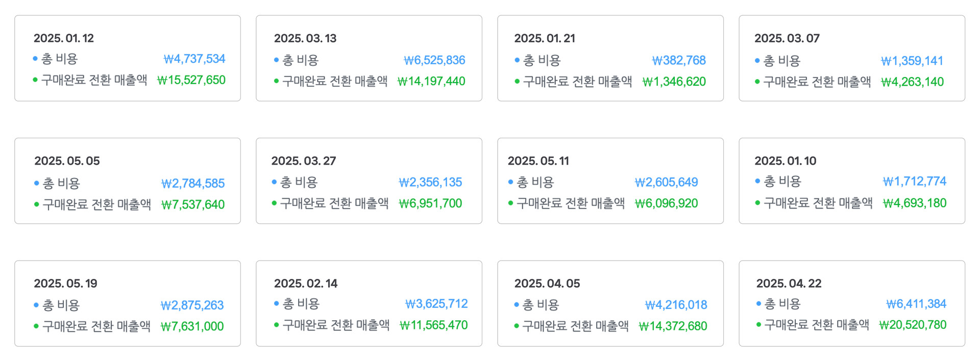
Task: Click the blue dot in 2025. 04. 22 card
Action: coord(759,303)
